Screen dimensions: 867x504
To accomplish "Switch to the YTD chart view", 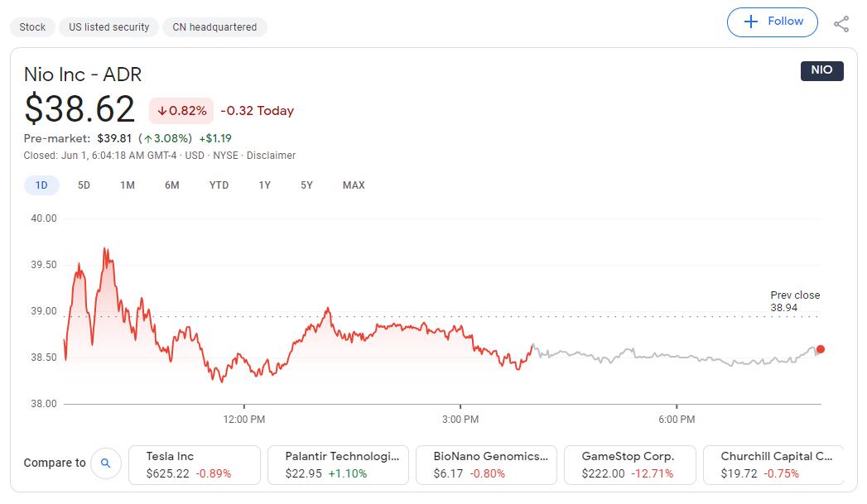I will (x=218, y=185).
